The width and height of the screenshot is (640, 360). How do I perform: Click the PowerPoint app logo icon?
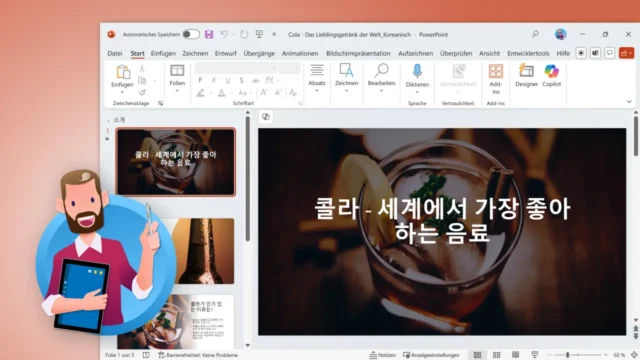point(111,34)
